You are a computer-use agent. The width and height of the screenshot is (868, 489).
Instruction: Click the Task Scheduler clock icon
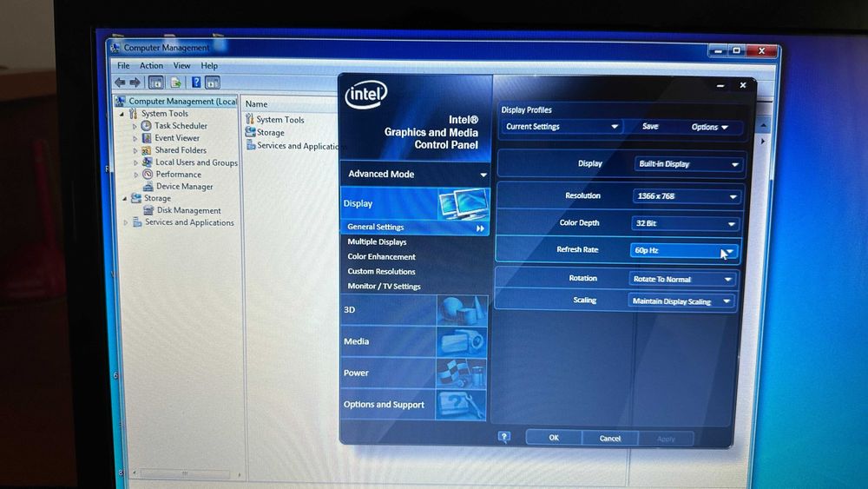[x=146, y=126]
